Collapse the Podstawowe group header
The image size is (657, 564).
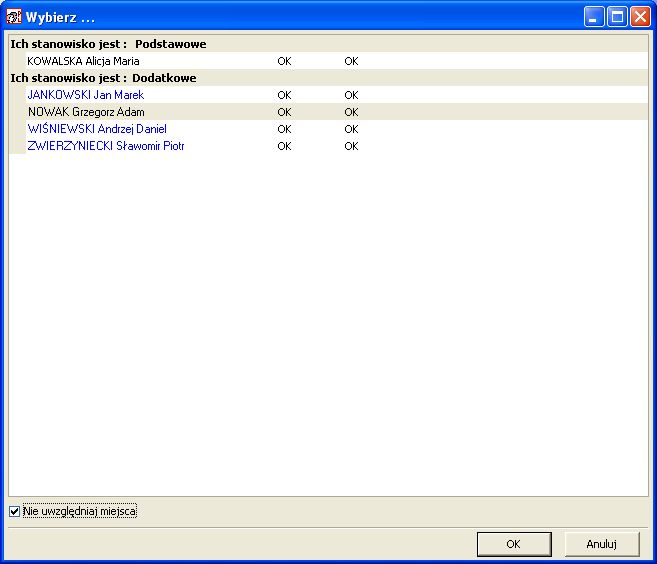(x=108, y=44)
